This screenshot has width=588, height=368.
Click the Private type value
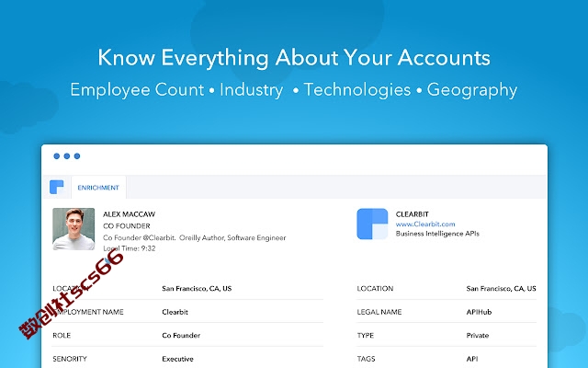point(478,335)
